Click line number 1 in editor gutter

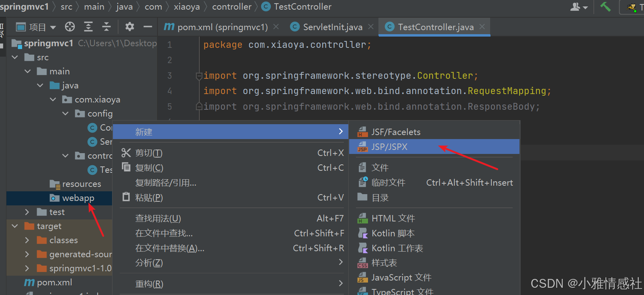click(x=170, y=45)
